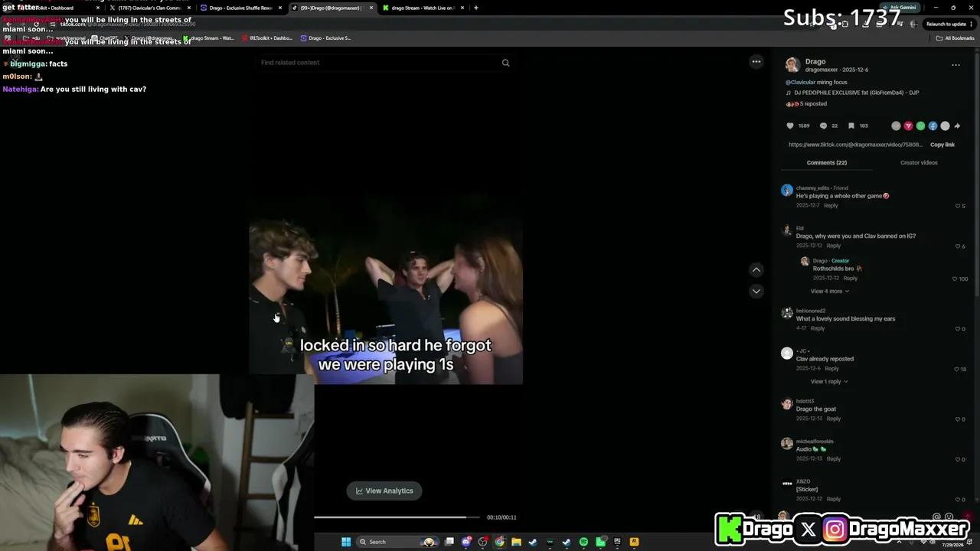Reply to XNZO's sticker comment
This screenshot has height=551, width=980.
834,499
